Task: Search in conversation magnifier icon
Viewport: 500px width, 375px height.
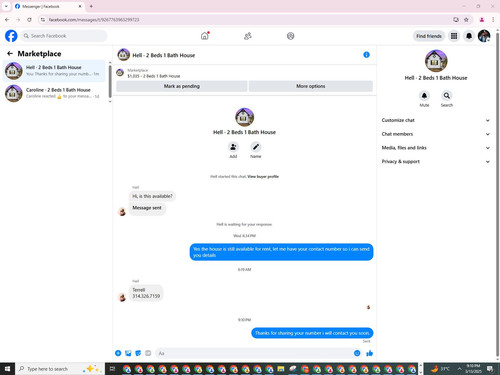Action: pos(447,96)
